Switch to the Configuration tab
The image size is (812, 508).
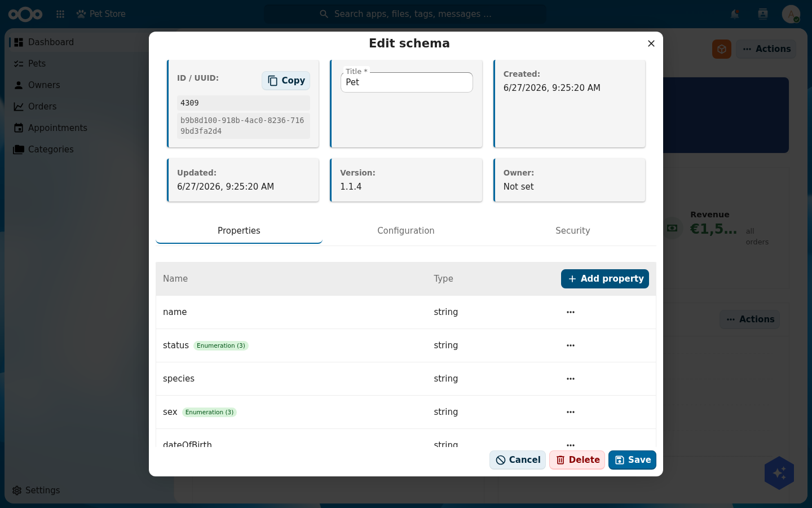tap(406, 231)
